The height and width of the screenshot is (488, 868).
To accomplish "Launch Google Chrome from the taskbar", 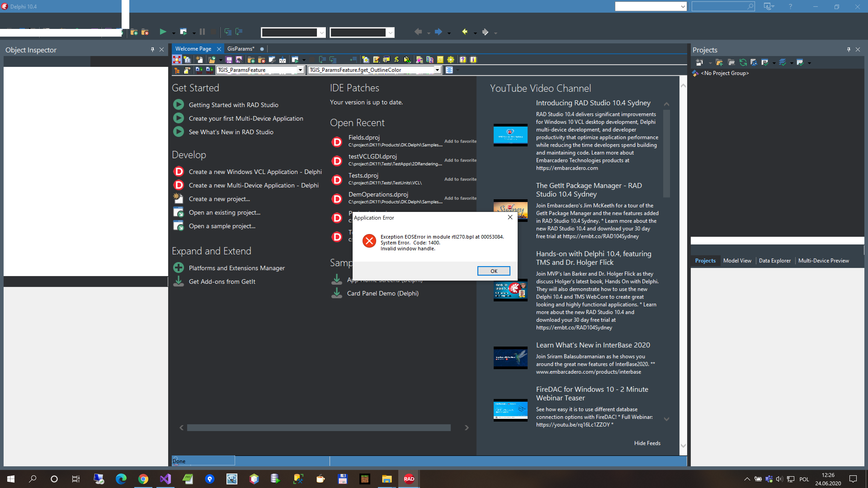I will click(143, 479).
